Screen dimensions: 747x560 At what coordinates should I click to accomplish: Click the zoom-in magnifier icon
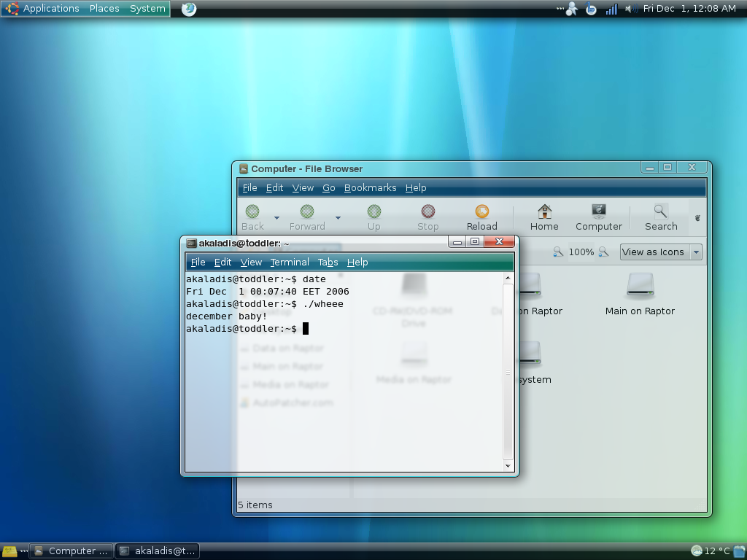pyautogui.click(x=603, y=251)
